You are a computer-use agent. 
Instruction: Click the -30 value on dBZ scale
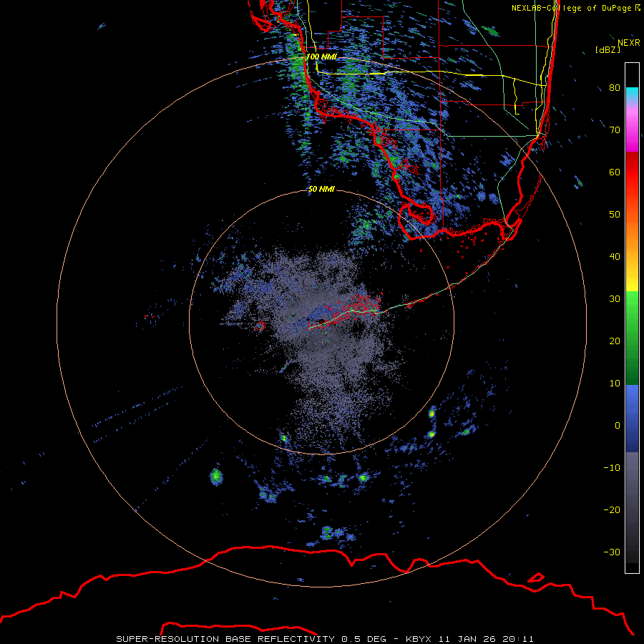click(x=612, y=552)
